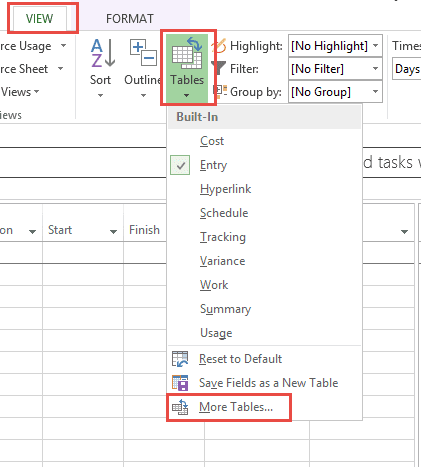This screenshot has width=421, height=467.
Task: Open the Days timescale box
Action: click(x=407, y=69)
